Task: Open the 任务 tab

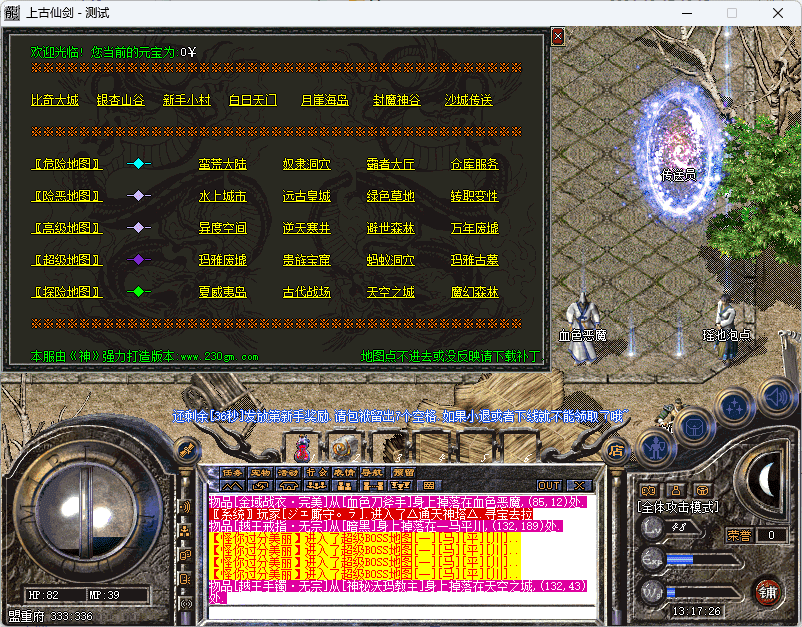Action: [x=232, y=473]
